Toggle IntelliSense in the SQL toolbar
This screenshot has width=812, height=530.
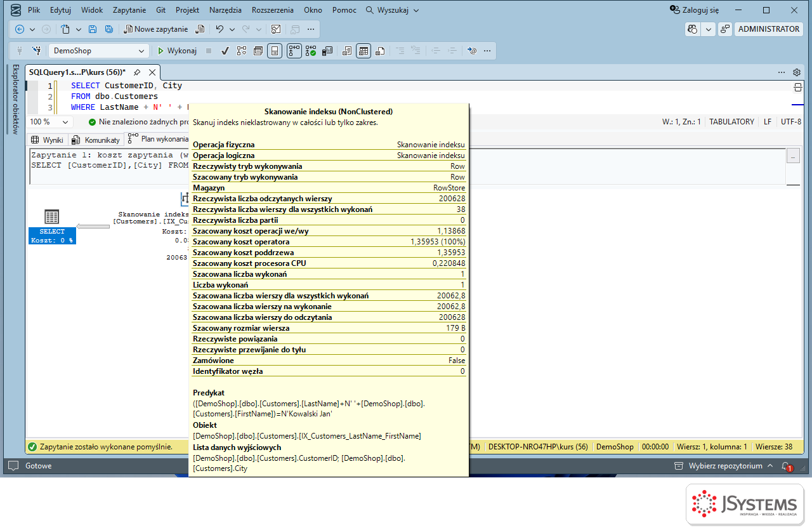[275, 51]
